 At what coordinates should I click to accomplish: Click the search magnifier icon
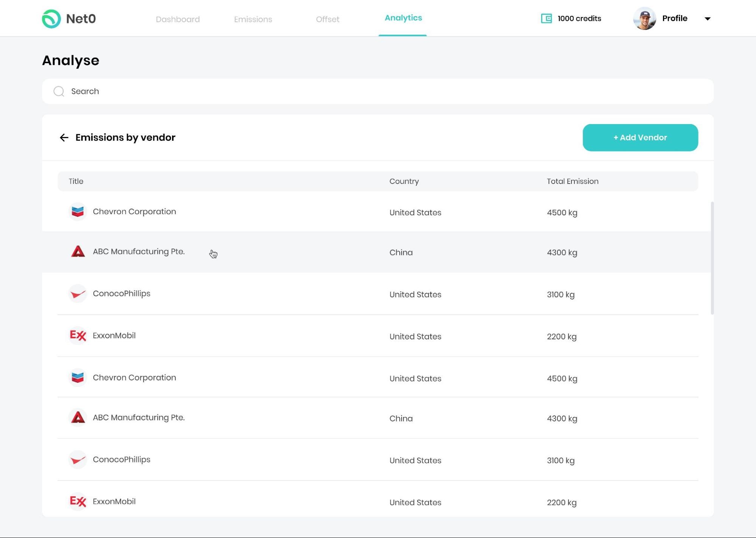click(58, 92)
